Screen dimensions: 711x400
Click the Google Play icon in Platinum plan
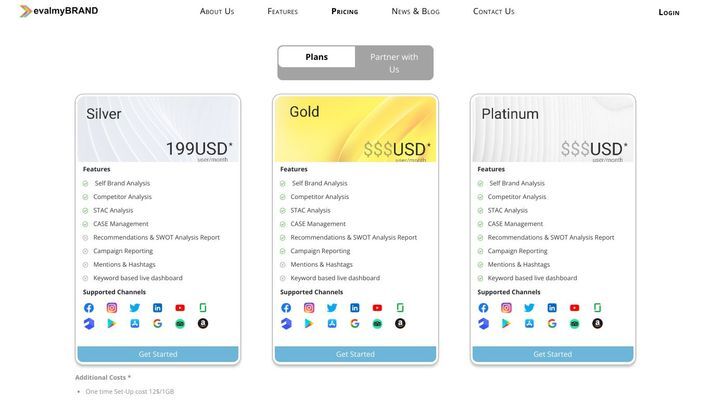click(506, 323)
